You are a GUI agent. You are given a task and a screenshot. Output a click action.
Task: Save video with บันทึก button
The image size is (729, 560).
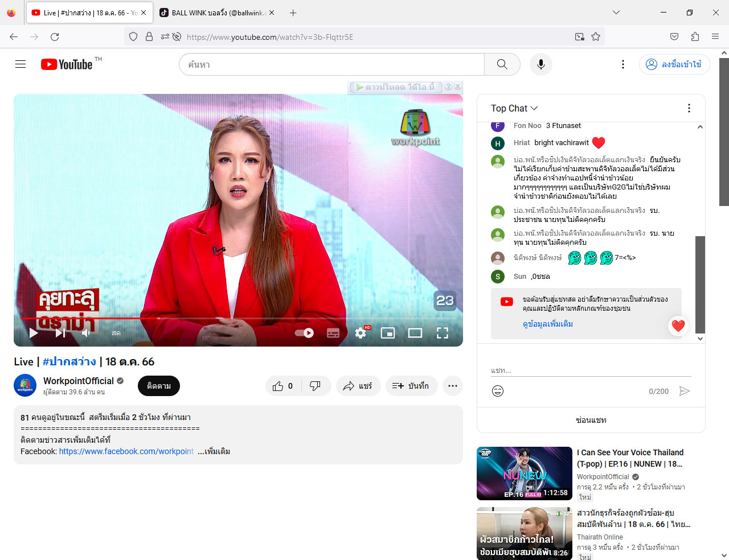[411, 386]
